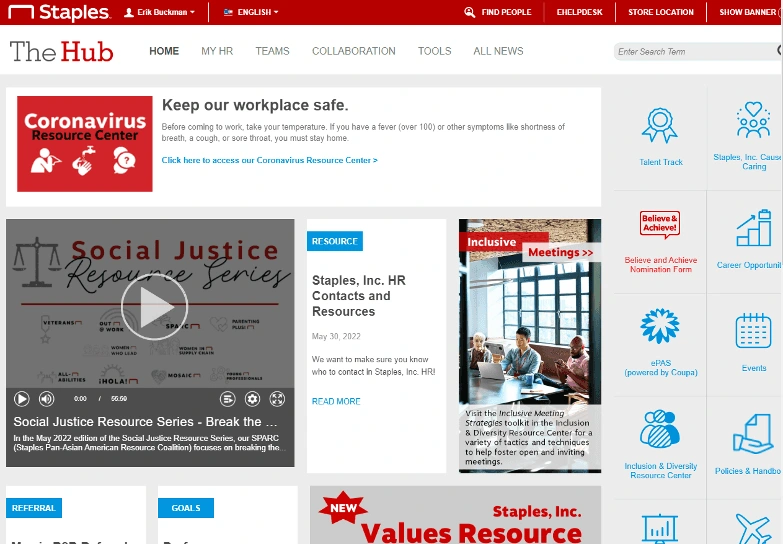Click the Keep our workplace safe heading
The width and height of the screenshot is (783, 544).
255,105
